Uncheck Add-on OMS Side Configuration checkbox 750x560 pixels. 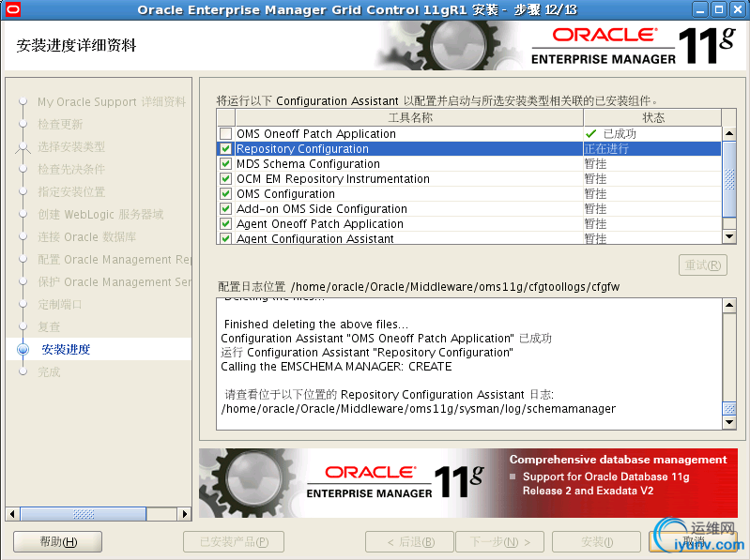[225, 209]
